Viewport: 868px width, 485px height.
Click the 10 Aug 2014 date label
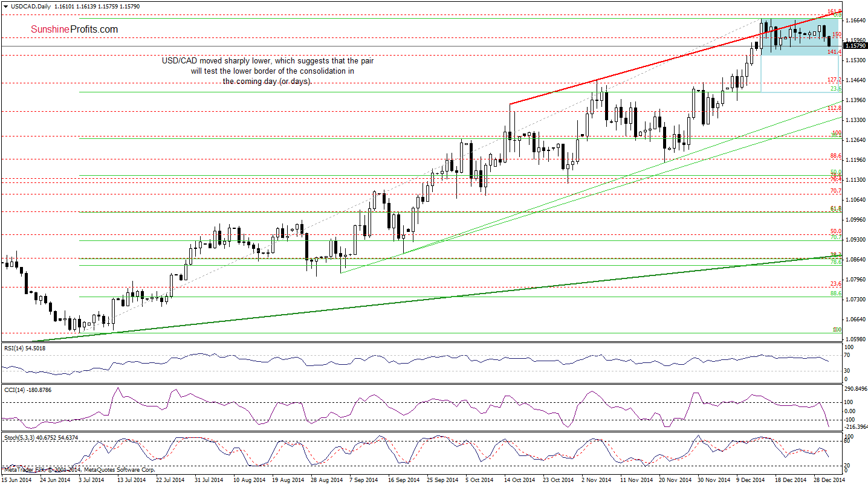tap(250, 480)
